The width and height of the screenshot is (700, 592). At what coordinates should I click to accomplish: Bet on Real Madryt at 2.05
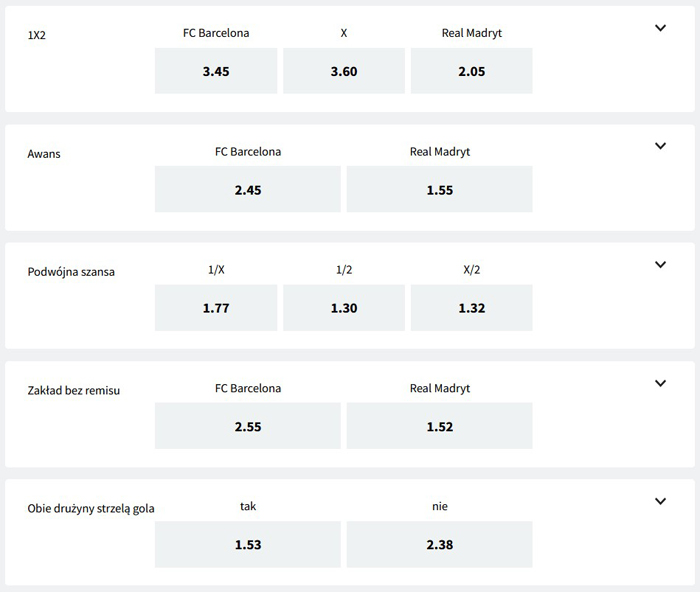472,71
